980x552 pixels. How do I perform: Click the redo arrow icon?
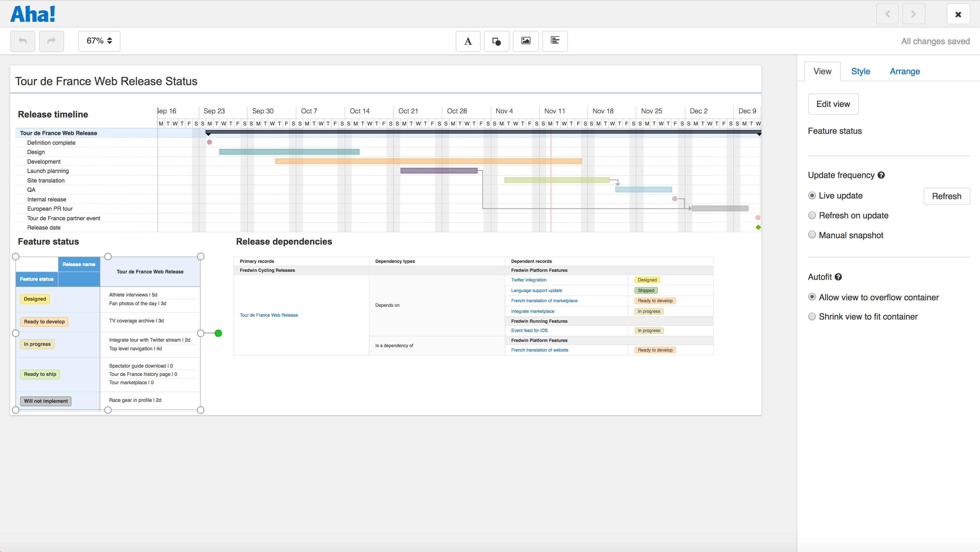51,41
